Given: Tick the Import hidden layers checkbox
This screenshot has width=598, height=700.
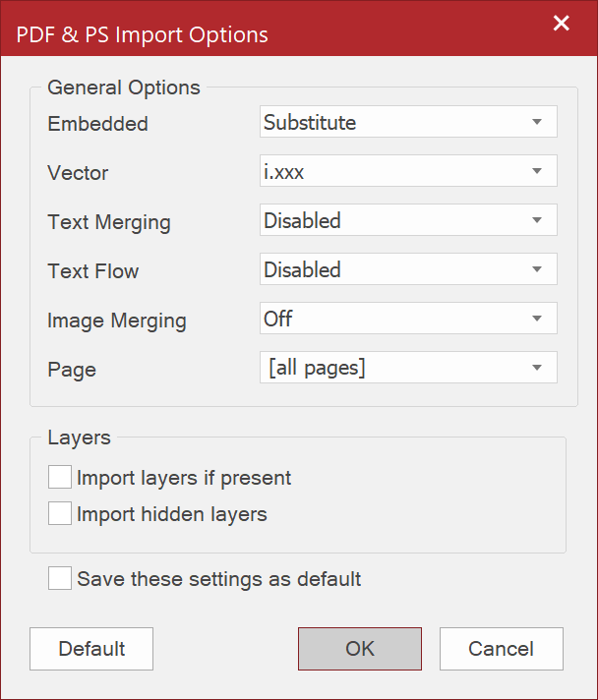Looking at the screenshot, I should (x=61, y=513).
